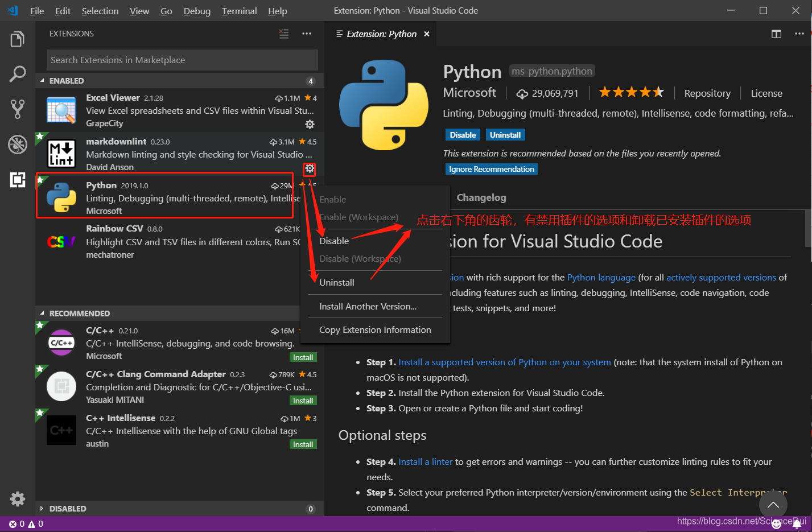Open the Manage gear in activity bar

pyautogui.click(x=18, y=499)
